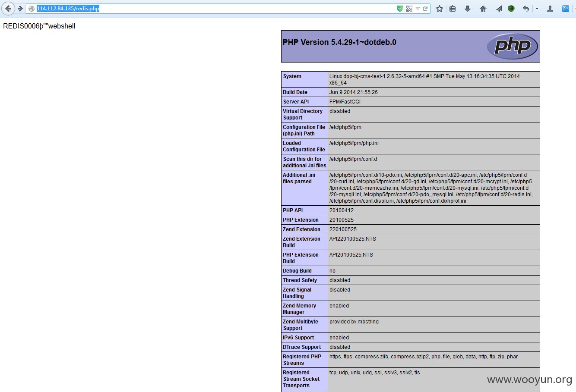The height and width of the screenshot is (392, 576).
Task: Expand the dropdown beside the undo arrow
Action: click(537, 9)
